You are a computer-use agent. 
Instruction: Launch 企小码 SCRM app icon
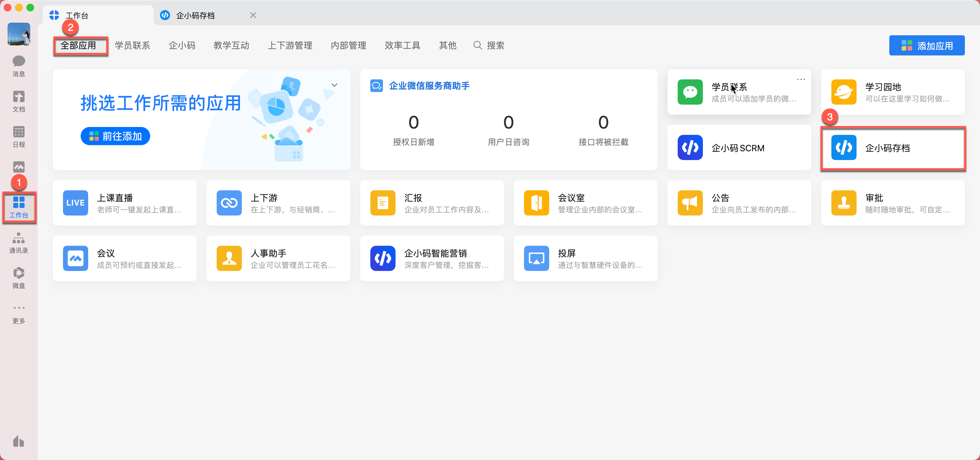coord(690,148)
